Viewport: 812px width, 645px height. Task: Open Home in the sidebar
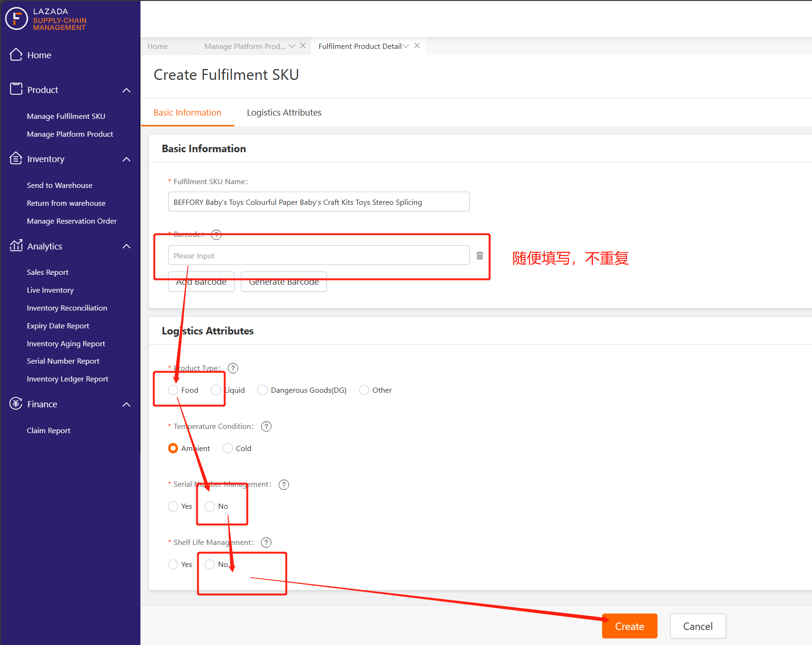39,55
